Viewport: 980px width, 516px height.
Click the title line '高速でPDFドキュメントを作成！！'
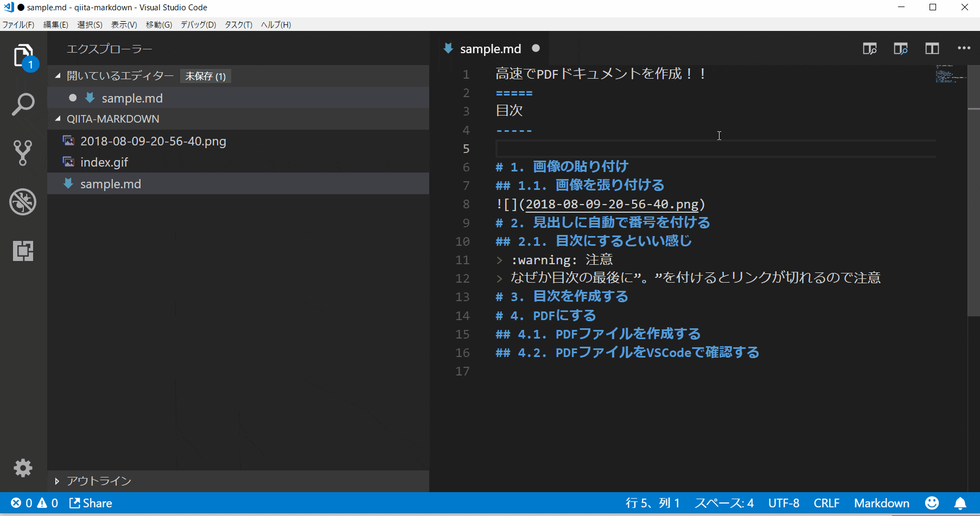pyautogui.click(x=601, y=74)
